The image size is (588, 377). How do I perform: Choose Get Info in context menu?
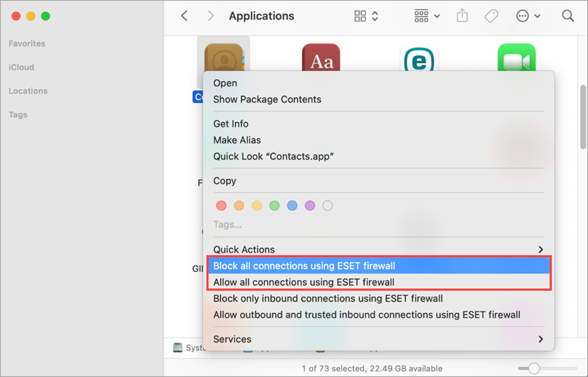(x=379, y=124)
